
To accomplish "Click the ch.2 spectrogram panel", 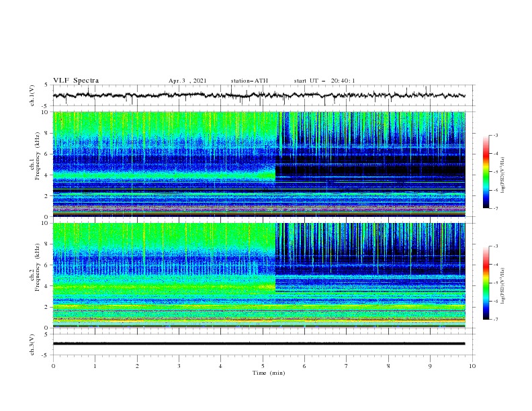I will tap(259, 275).
